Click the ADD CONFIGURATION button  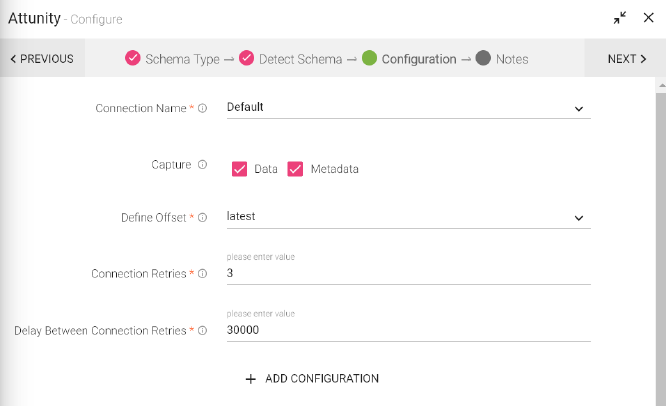tap(312, 379)
